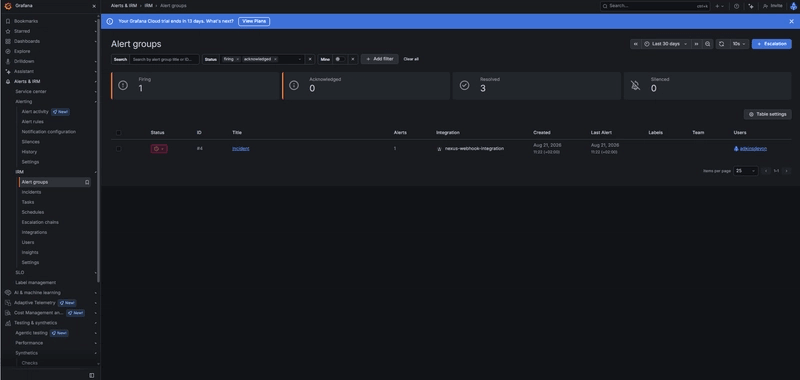The image size is (800, 380).
Task: Expand the Testing & synthetics section chevron
Action: pos(95,323)
